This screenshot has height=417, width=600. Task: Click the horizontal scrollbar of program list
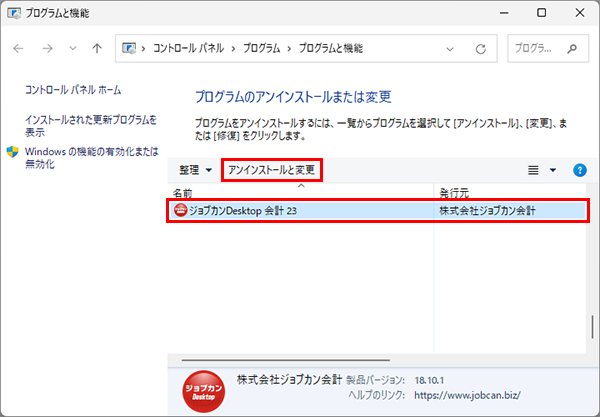pyautogui.click(x=286, y=360)
